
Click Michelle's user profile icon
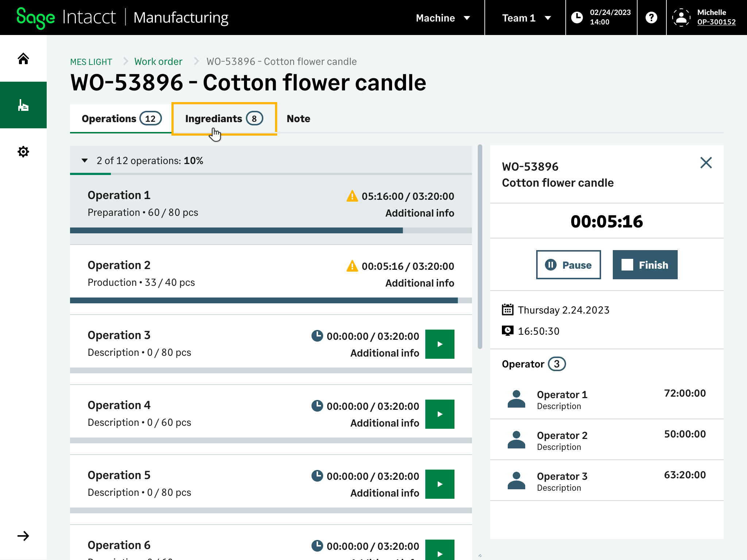(682, 17)
